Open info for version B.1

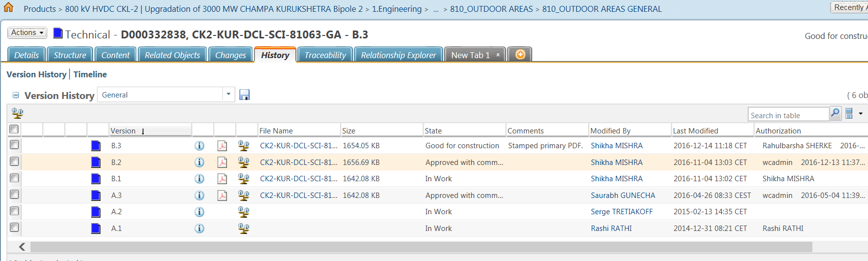pyautogui.click(x=199, y=179)
